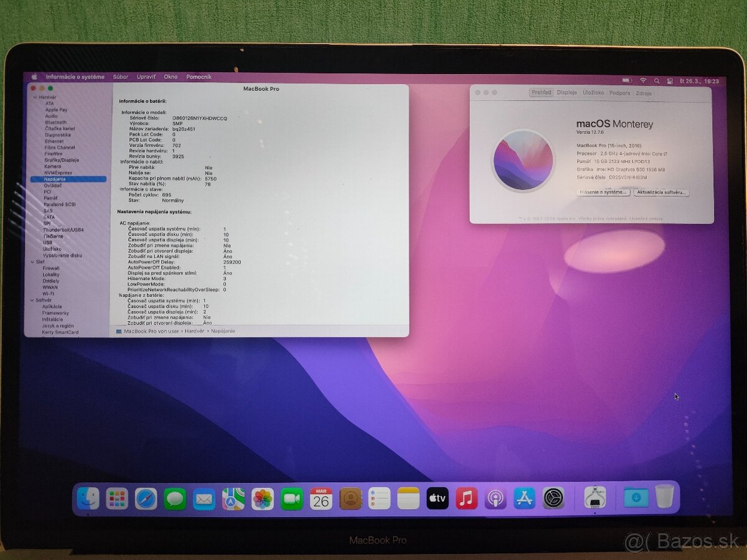Select Audio in sidebar
Image resolution: width=747 pixels, height=560 pixels.
[x=51, y=116]
